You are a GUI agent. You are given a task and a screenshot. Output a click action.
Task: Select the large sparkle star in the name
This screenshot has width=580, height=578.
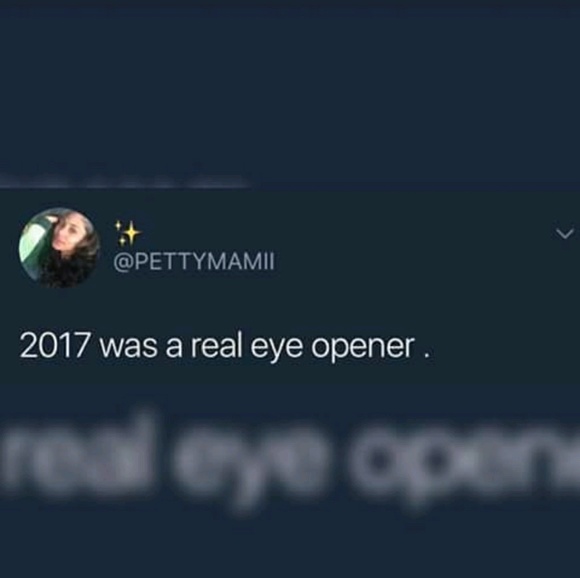click(131, 233)
